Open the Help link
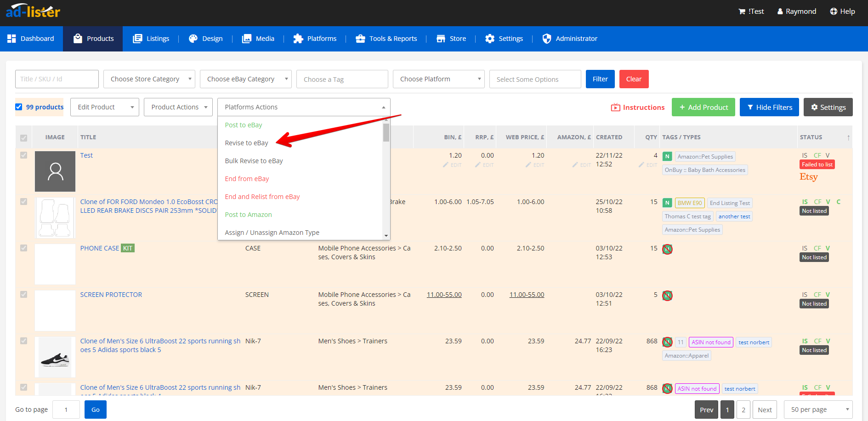Image resolution: width=868 pixels, height=421 pixels. tap(842, 11)
